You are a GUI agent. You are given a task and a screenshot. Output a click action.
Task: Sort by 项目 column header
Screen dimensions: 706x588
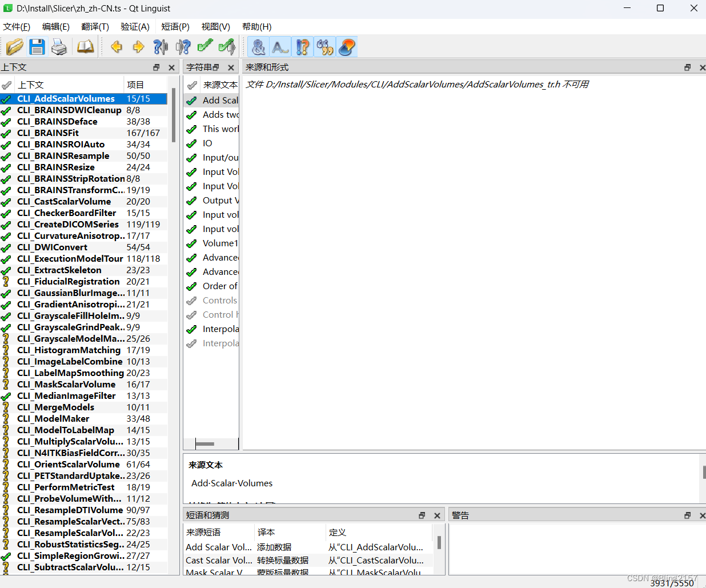click(x=146, y=85)
